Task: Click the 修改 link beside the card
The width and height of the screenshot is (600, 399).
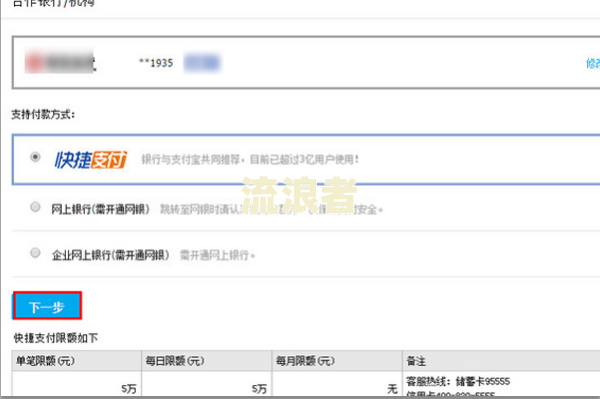Action: (593, 64)
